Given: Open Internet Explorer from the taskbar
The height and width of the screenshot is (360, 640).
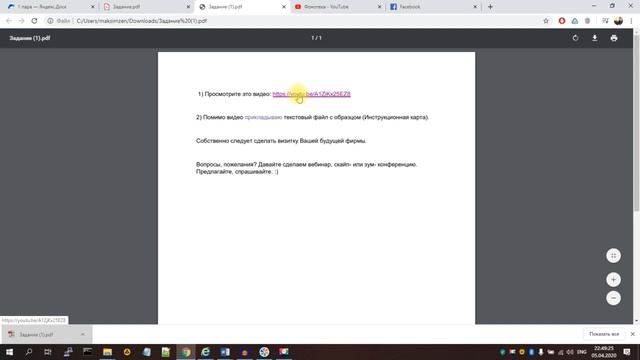Looking at the screenshot, I should pos(205,352).
